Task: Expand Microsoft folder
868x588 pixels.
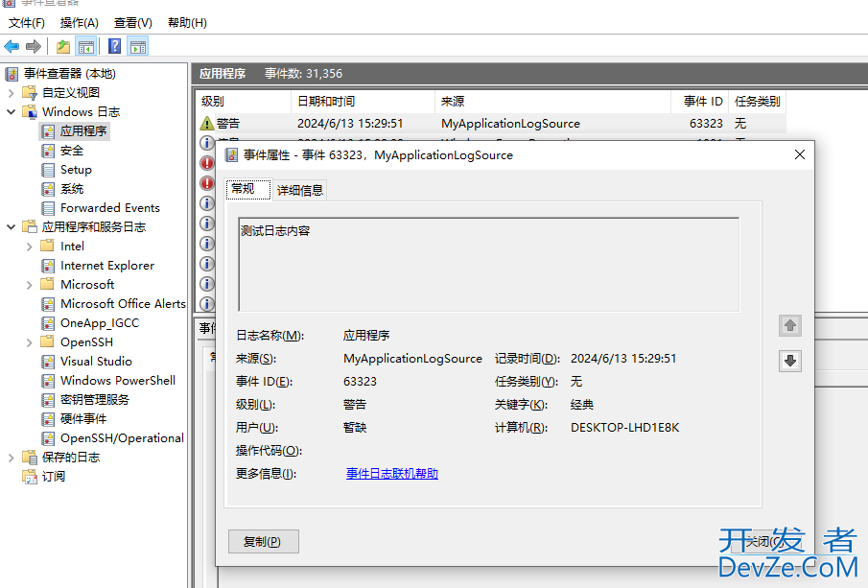Action: [30, 285]
